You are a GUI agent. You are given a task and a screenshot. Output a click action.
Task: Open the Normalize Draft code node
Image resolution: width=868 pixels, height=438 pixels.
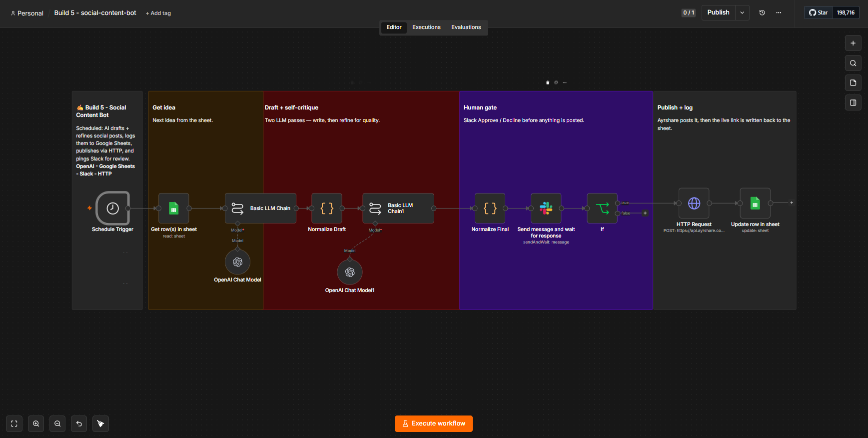click(x=327, y=208)
